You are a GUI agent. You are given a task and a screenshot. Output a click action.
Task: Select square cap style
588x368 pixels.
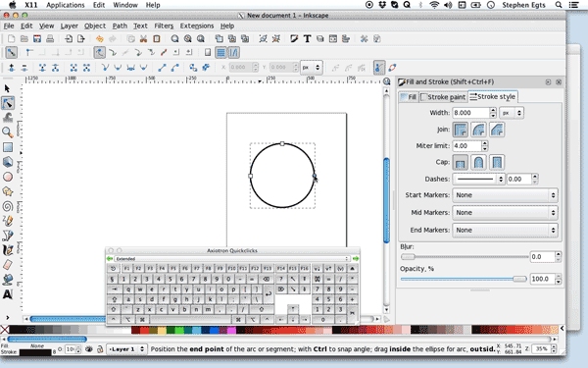497,162
